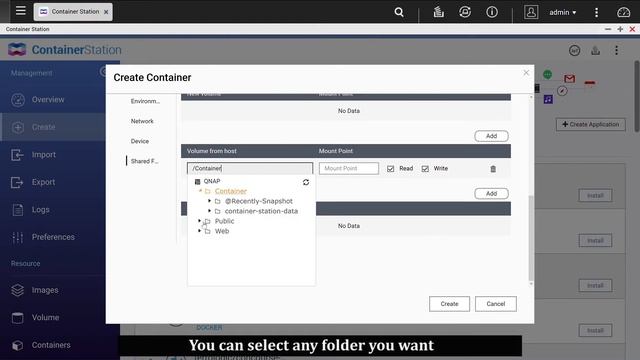The width and height of the screenshot is (640, 360).
Task: Close the Container Station tab
Action: 106,12
